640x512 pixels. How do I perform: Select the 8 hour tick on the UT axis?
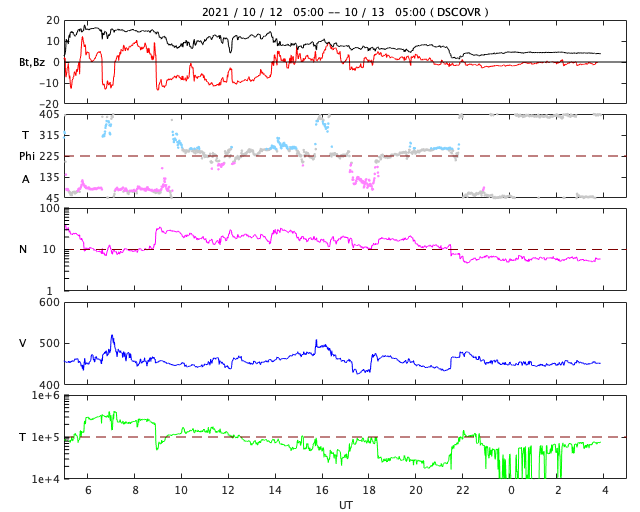(135, 490)
